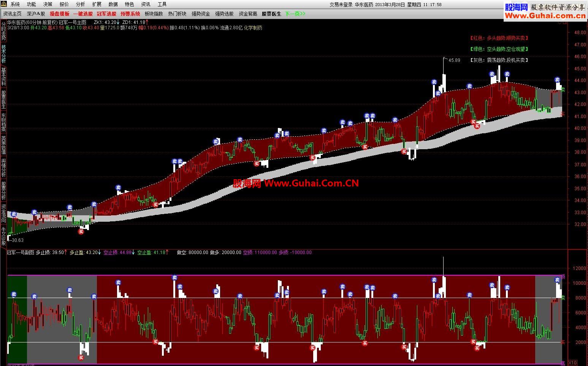Open the 扩展 menu
Screen dimensions: 588x366
coord(97,4)
